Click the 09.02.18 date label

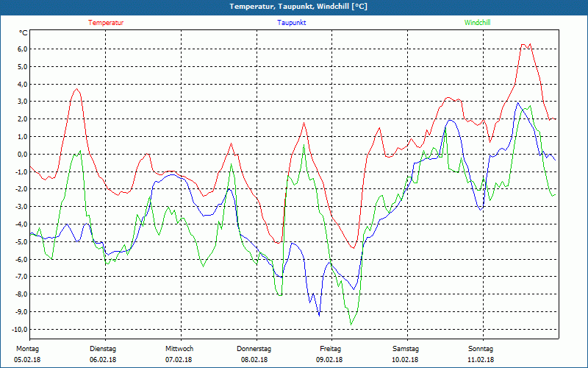pyautogui.click(x=329, y=360)
